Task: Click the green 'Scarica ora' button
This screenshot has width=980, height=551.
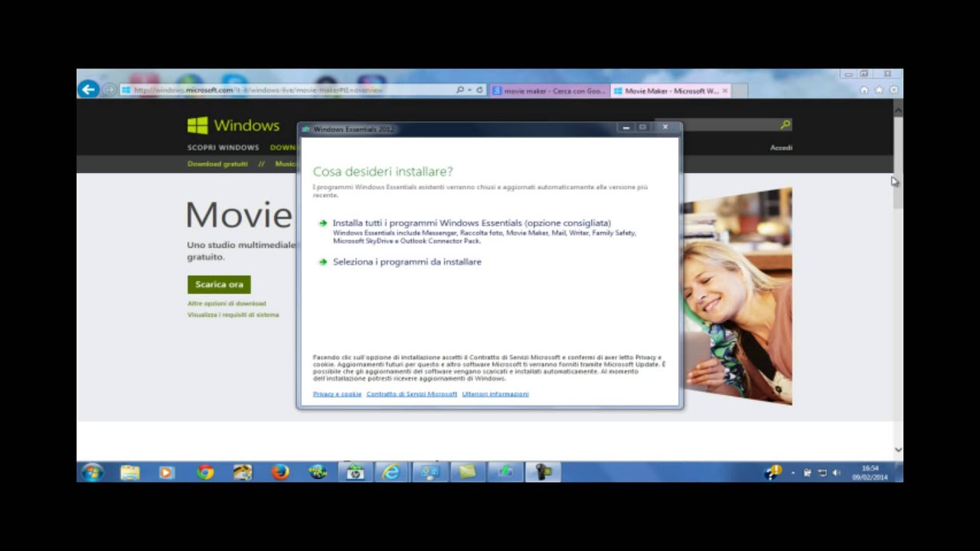Action: 219,284
